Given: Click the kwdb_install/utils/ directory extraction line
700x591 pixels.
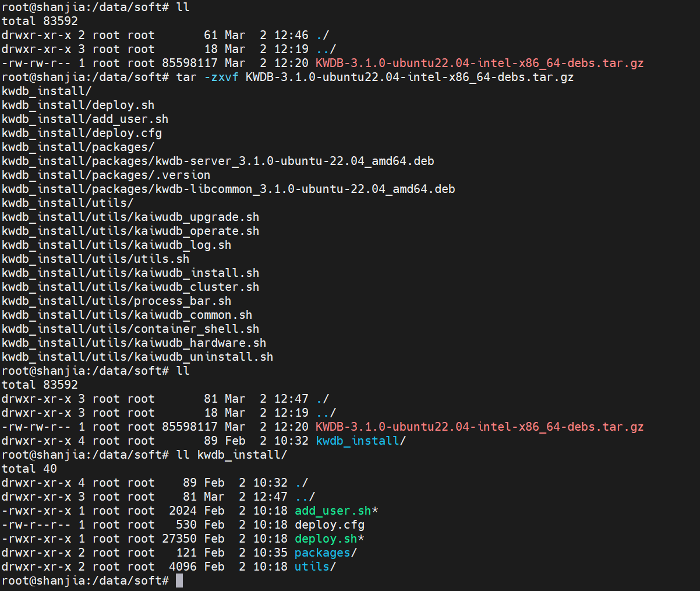Looking at the screenshot, I should tap(68, 203).
